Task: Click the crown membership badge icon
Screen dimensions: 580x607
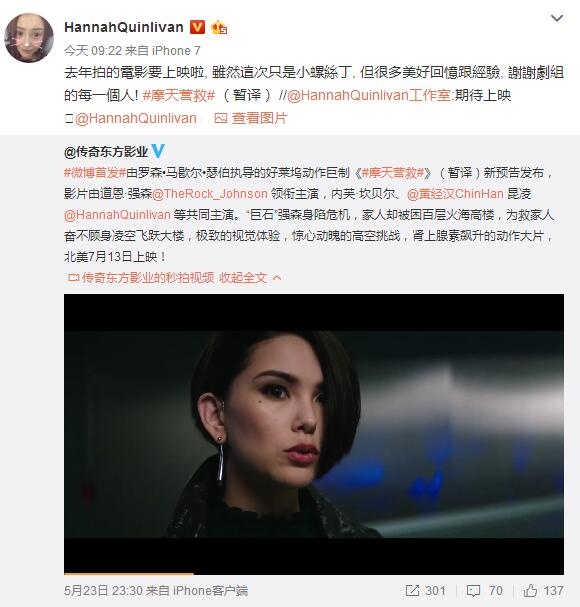Action: pos(219,27)
